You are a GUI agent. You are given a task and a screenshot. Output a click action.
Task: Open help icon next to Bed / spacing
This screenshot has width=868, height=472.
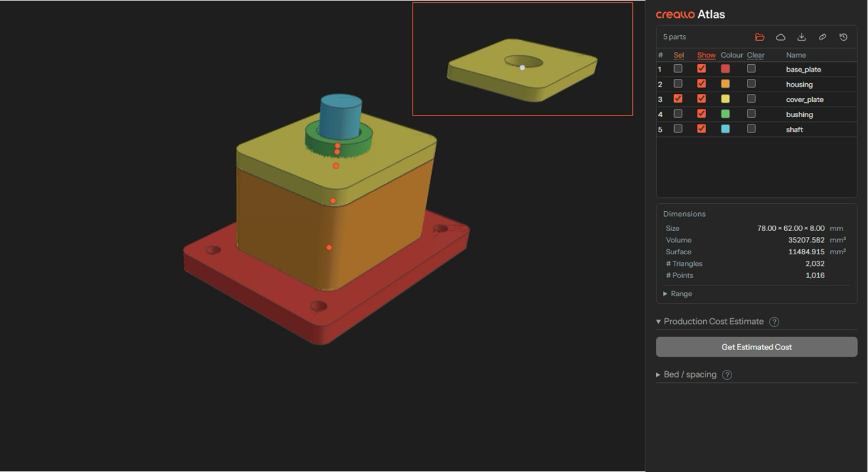point(727,375)
